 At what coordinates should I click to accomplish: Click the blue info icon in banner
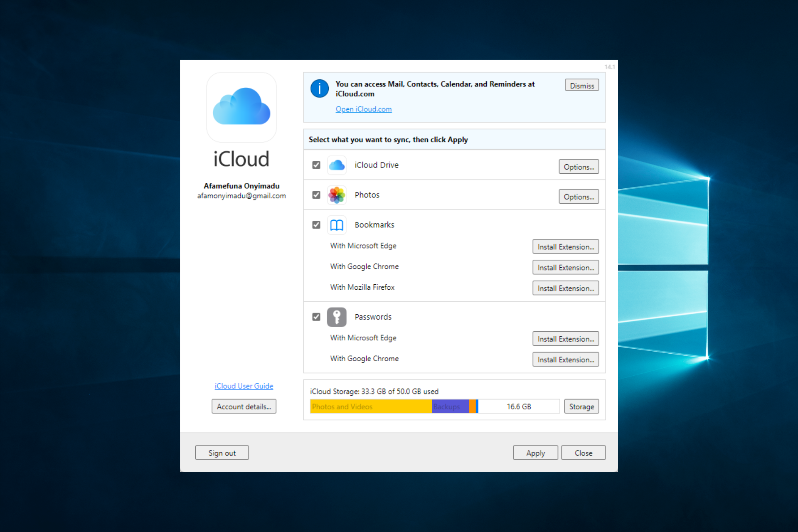319,89
